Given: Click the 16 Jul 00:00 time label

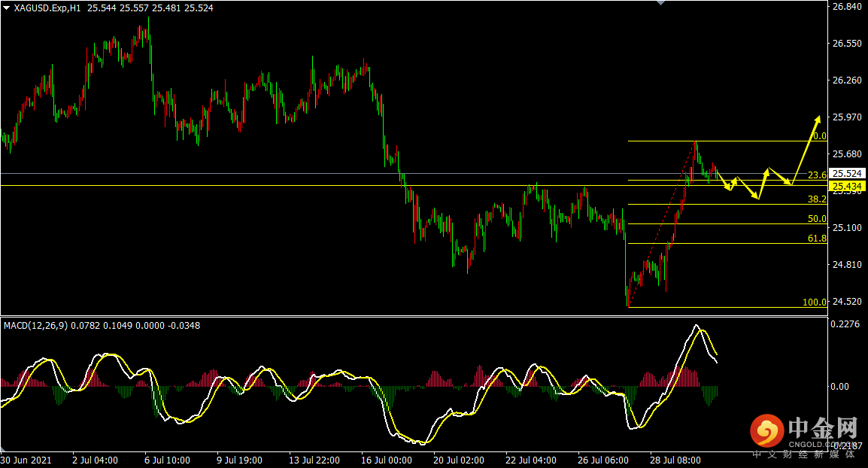Looking at the screenshot, I should pos(386,460).
